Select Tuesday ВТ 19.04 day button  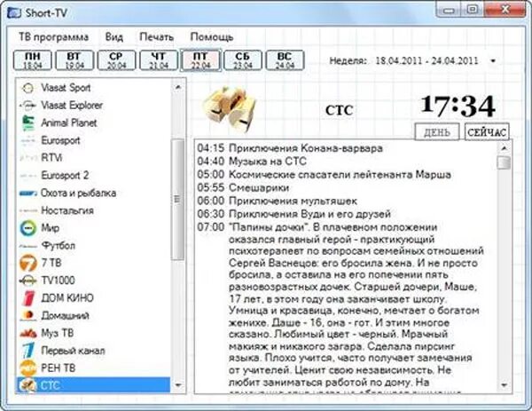coord(74,60)
